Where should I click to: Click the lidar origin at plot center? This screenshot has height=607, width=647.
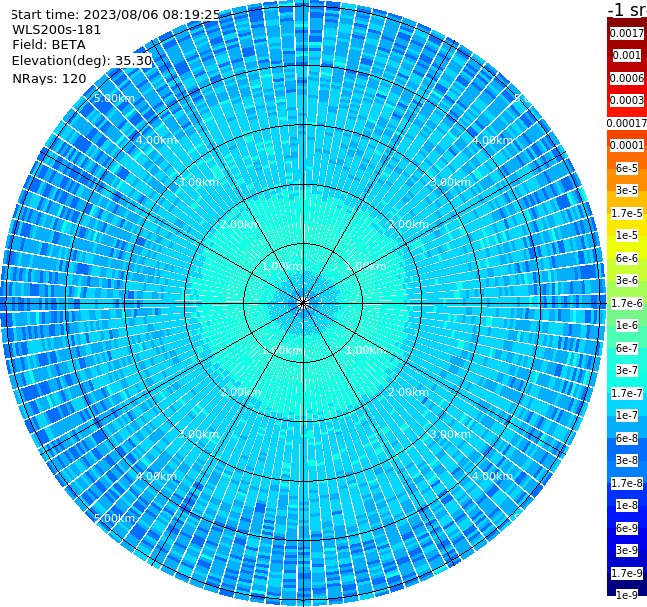(x=303, y=304)
